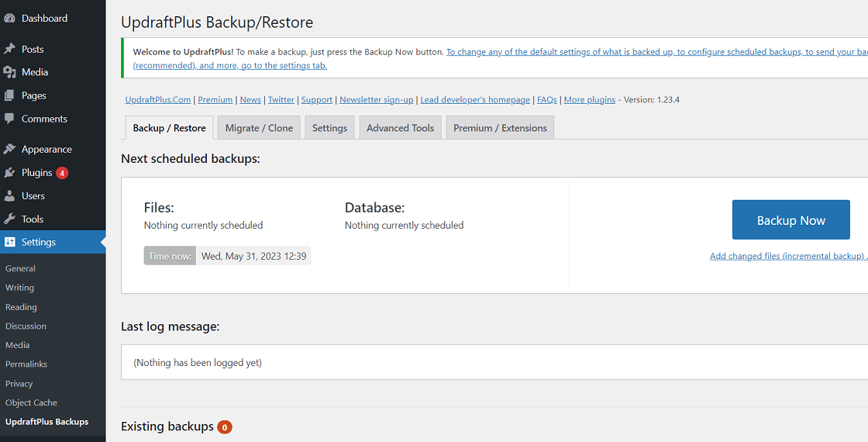
Task: Click the Existing backups heading
Action: click(x=167, y=426)
